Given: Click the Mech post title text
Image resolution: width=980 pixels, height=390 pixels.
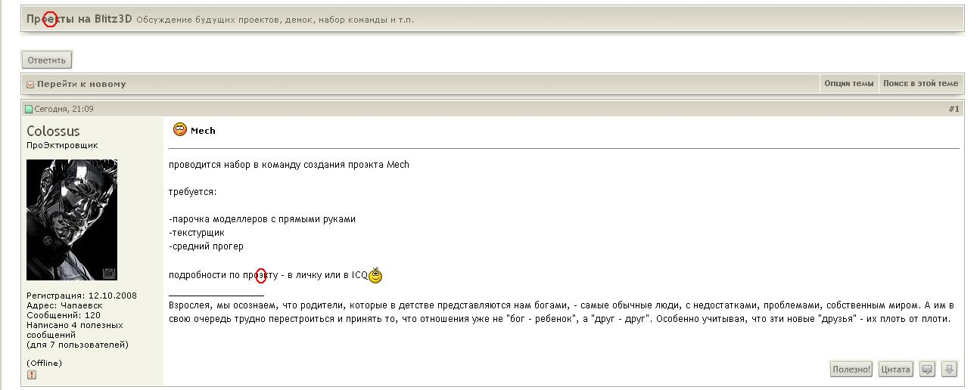Looking at the screenshot, I should point(203,131).
